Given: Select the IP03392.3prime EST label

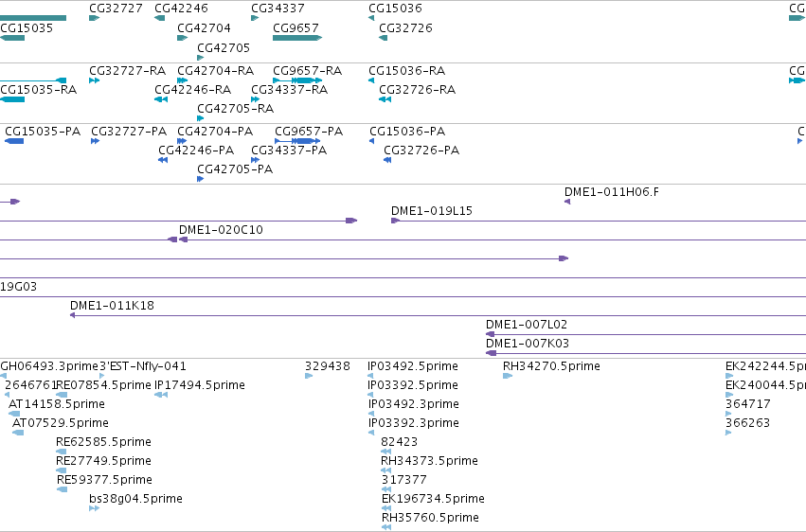Looking at the screenshot, I should point(414,422).
